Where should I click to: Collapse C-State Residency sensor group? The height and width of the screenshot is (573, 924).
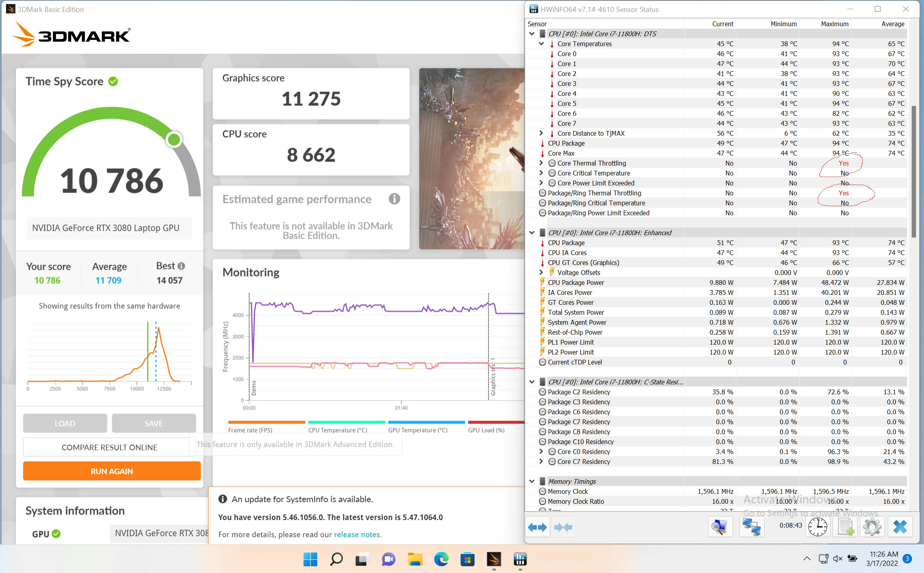click(532, 382)
